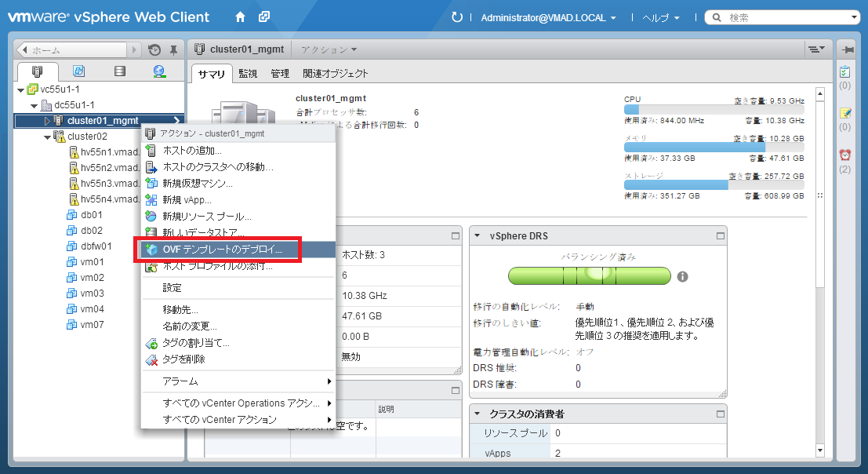Click info icon next to DRS balance gauge

pos(682,276)
